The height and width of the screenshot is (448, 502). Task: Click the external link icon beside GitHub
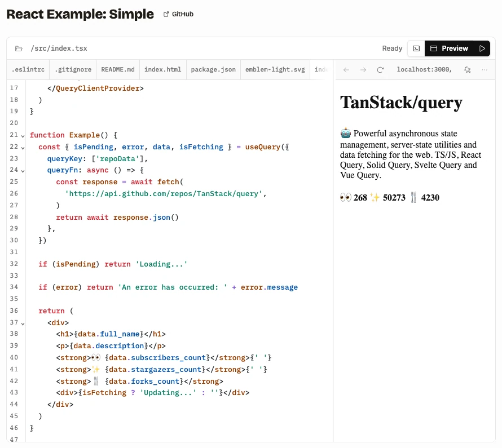[166, 14]
